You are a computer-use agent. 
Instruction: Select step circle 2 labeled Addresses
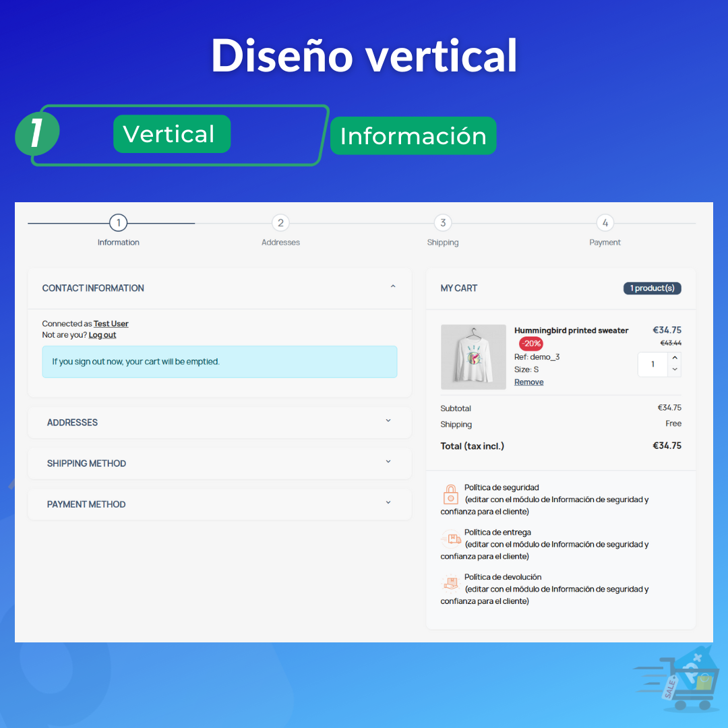(x=280, y=222)
